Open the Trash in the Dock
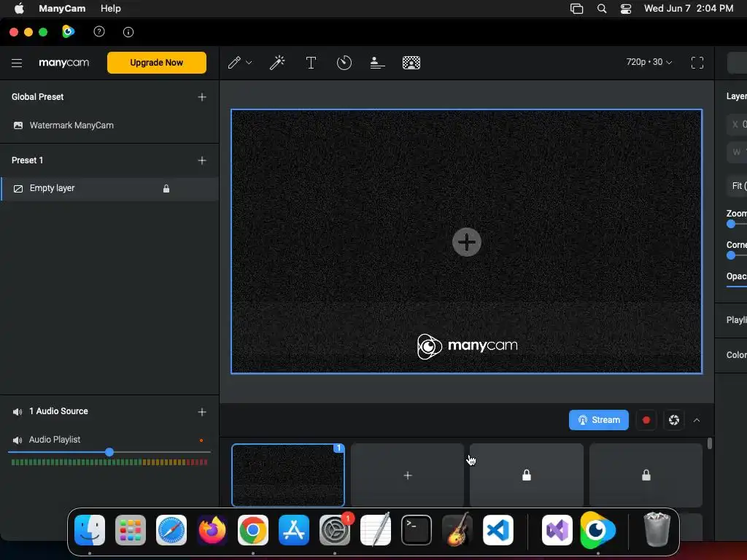747x560 pixels. 657,529
